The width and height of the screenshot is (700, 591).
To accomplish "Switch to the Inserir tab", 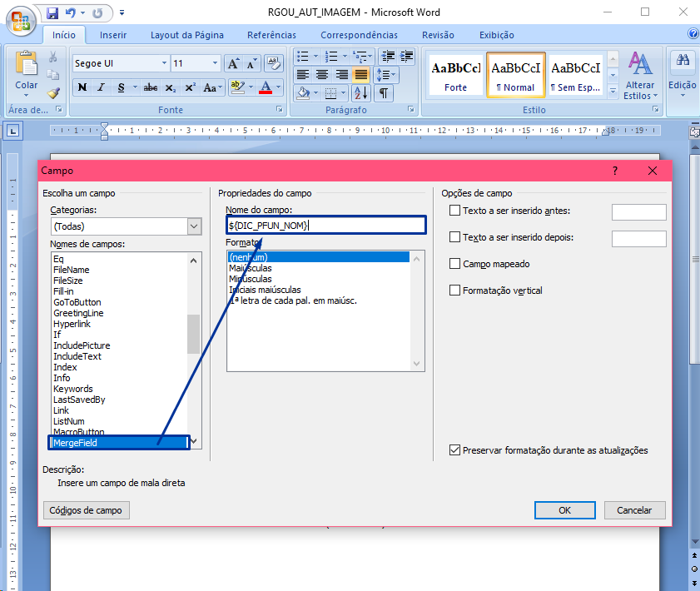I will [x=113, y=35].
